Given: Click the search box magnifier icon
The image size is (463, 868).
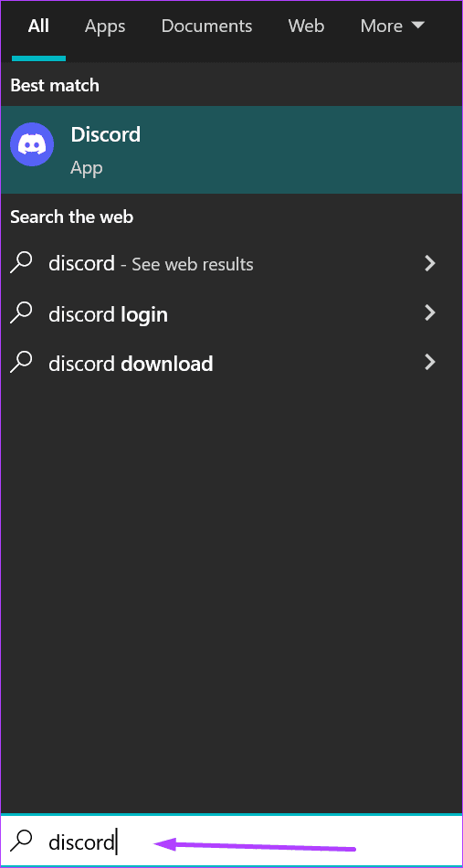Looking at the screenshot, I should (22, 841).
